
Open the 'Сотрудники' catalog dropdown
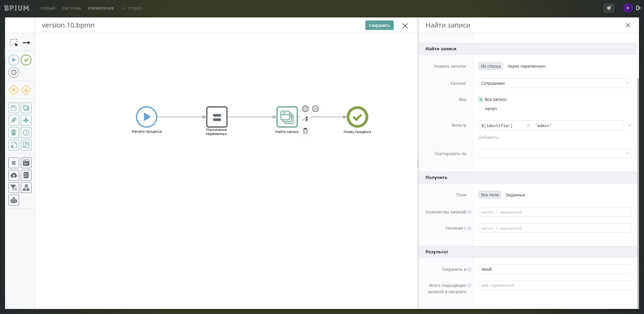[x=555, y=83]
